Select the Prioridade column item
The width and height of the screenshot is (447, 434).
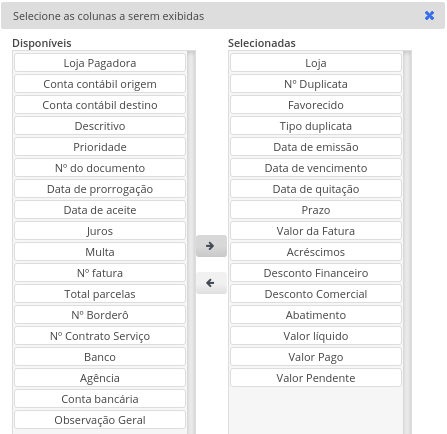[100, 147]
